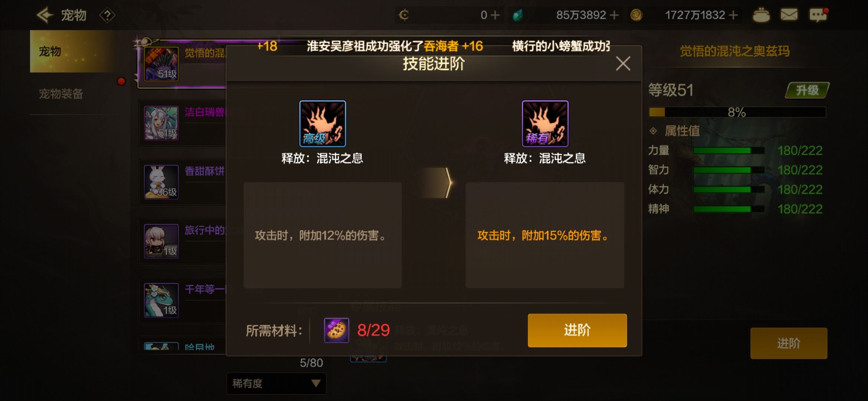This screenshot has width=868, height=401.
Task: Open the bag inventory icon
Action: coord(761,15)
